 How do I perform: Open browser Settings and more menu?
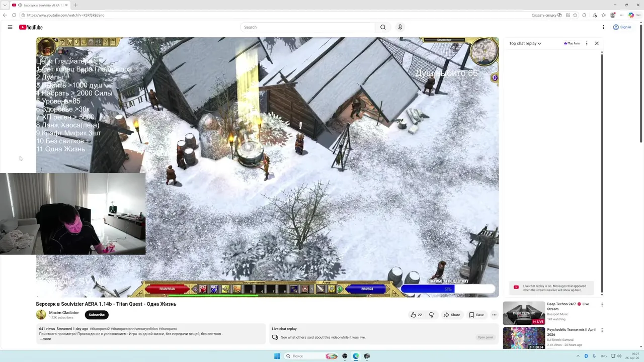(622, 15)
